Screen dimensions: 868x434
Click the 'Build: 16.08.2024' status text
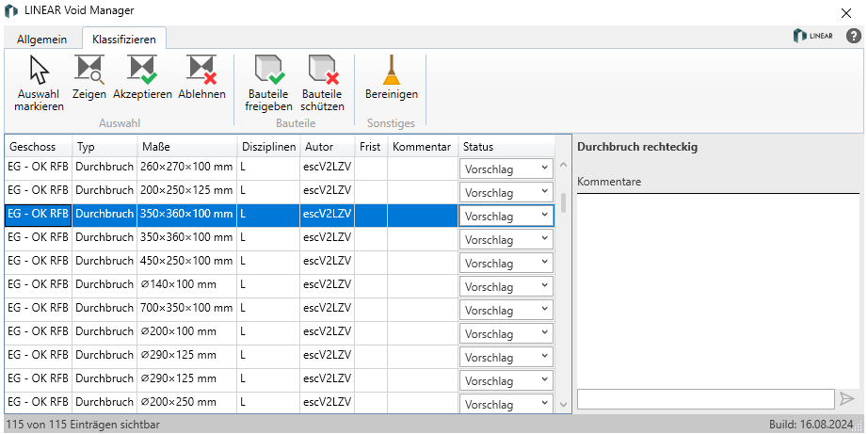(812, 425)
